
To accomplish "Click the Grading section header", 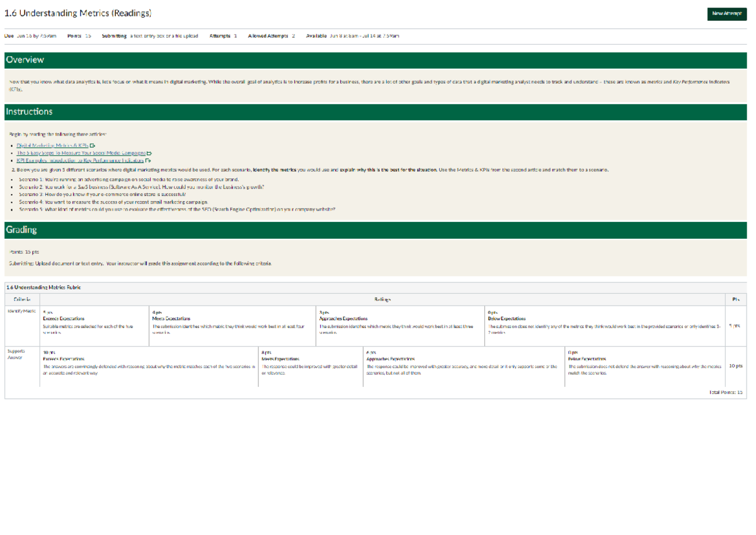I will pos(21,230).
